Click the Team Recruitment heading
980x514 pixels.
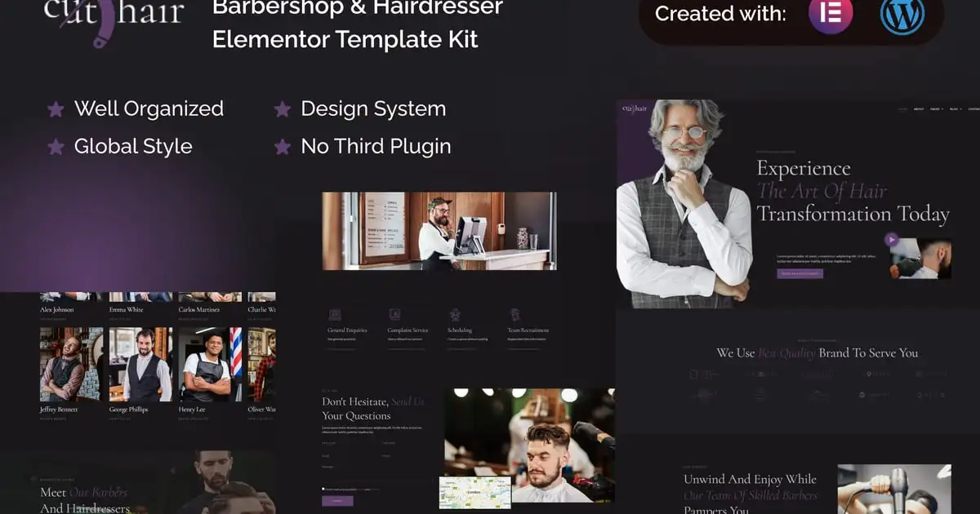point(528,330)
